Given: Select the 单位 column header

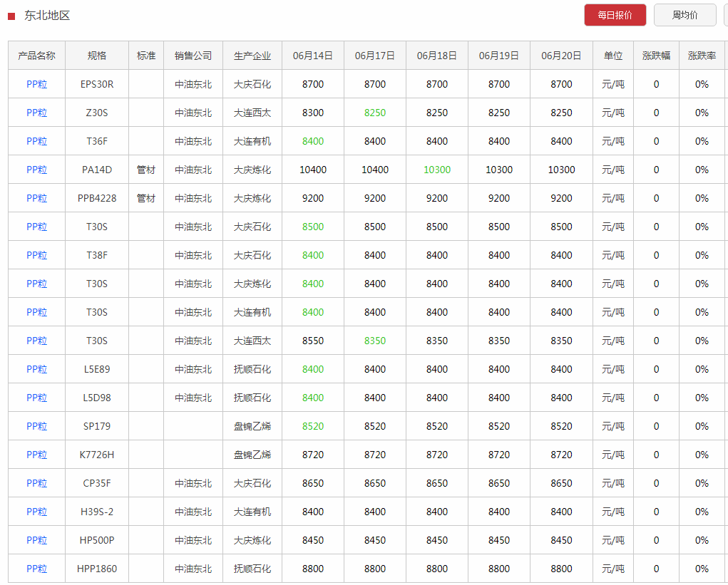Looking at the screenshot, I should (613, 56).
